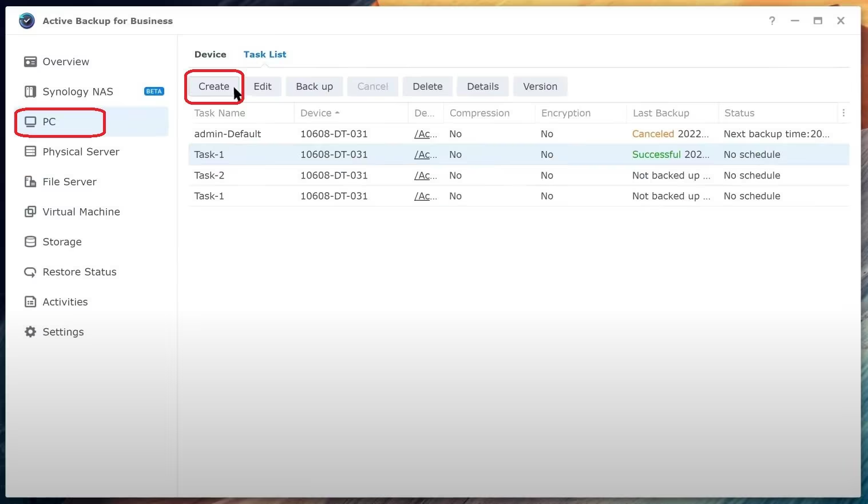The width and height of the screenshot is (868, 504).
Task: Go to Settings in the sidebar
Action: 63,332
